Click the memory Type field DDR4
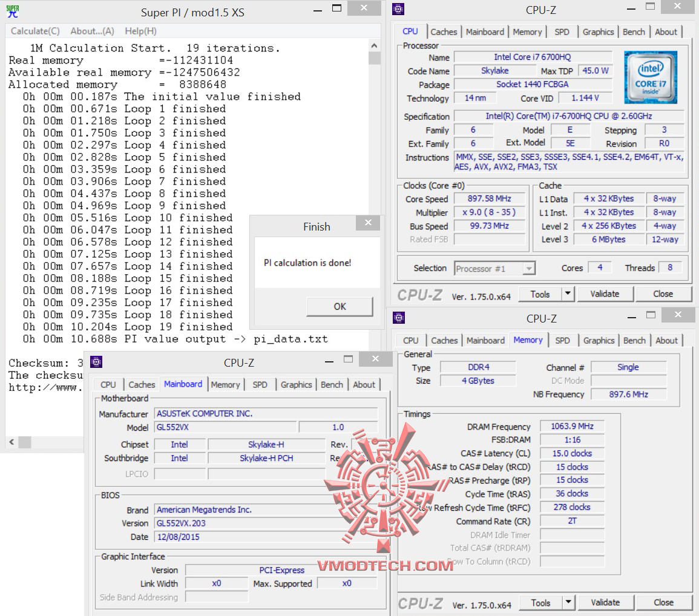The height and width of the screenshot is (616, 699). [478, 367]
